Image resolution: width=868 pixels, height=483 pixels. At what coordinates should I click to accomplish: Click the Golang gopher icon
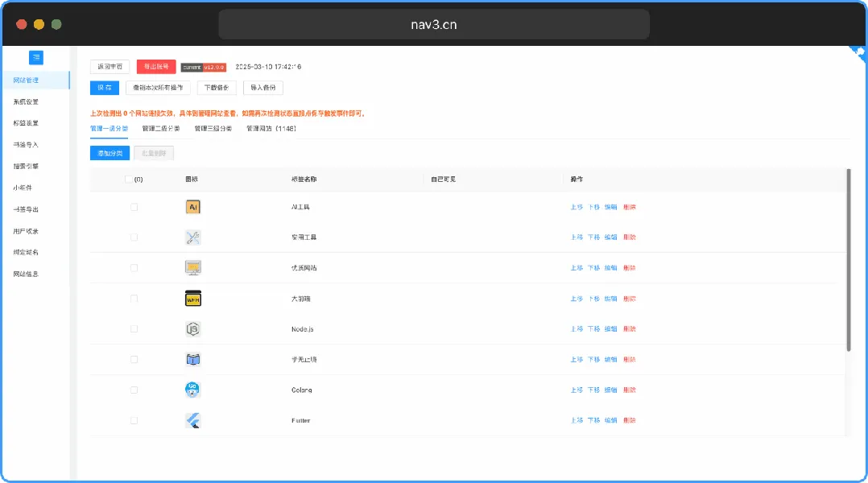point(192,390)
